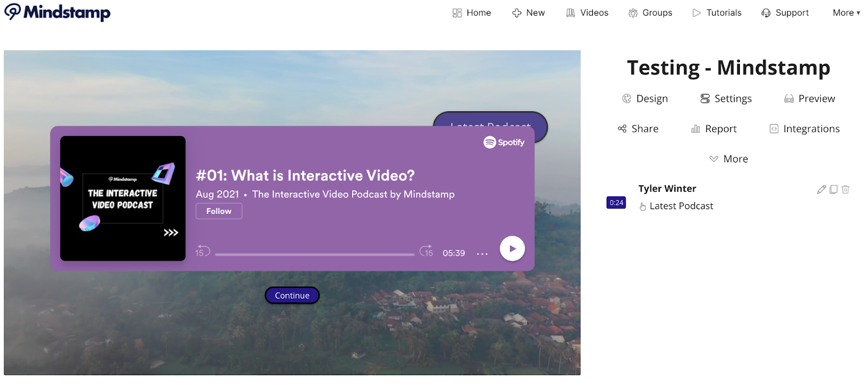Open the Integrations panel
The image size is (868, 385).
(x=805, y=129)
